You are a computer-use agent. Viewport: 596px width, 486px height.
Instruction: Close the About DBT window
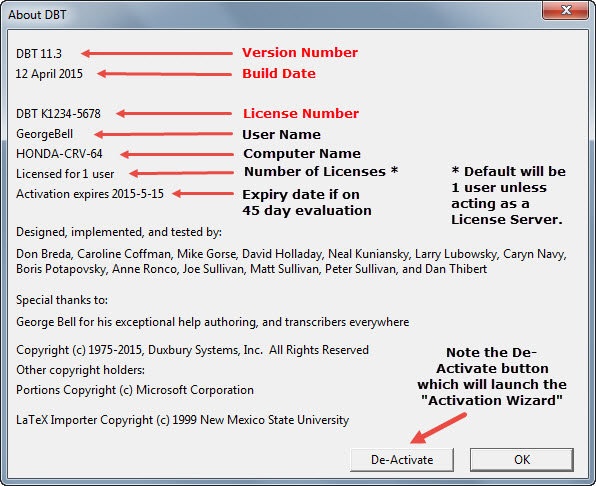(566, 10)
